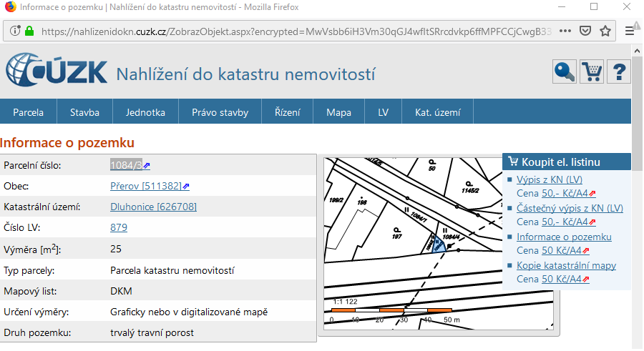Click the key search icon in header
This screenshot has height=351, width=644.
565,72
